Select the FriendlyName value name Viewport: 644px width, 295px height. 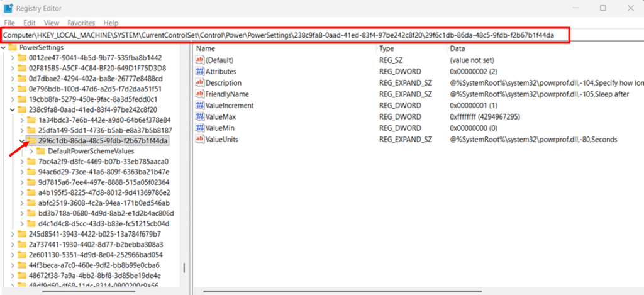pyautogui.click(x=227, y=94)
